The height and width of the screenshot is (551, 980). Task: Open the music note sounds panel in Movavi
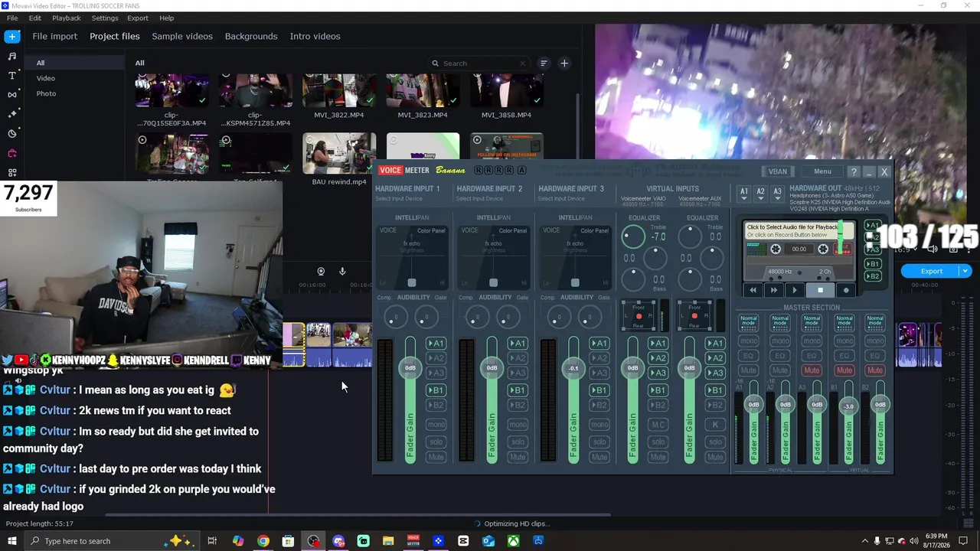point(12,56)
